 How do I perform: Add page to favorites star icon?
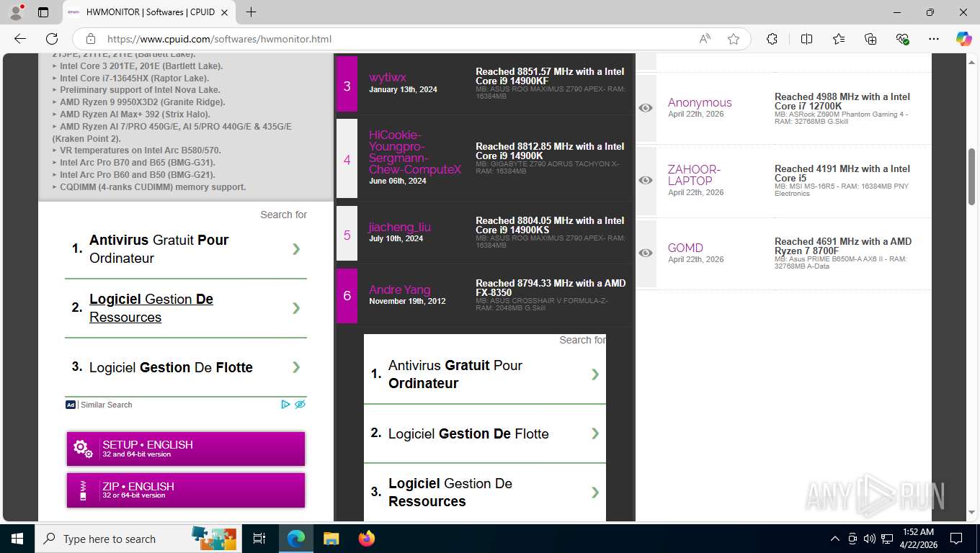(734, 39)
